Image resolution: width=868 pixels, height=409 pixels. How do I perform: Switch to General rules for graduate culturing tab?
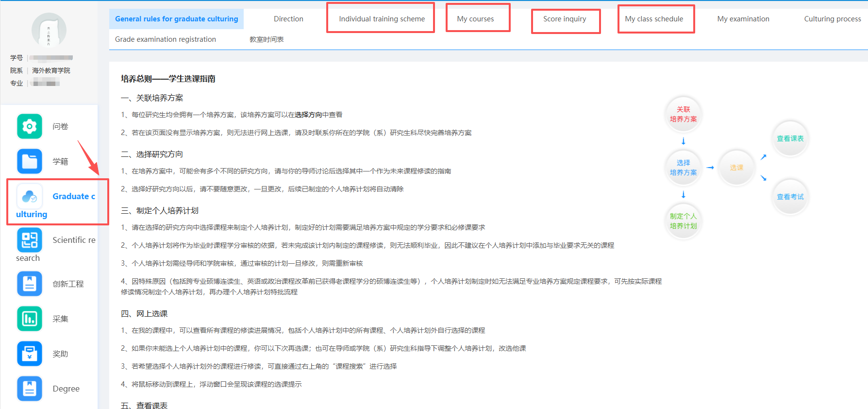click(176, 19)
